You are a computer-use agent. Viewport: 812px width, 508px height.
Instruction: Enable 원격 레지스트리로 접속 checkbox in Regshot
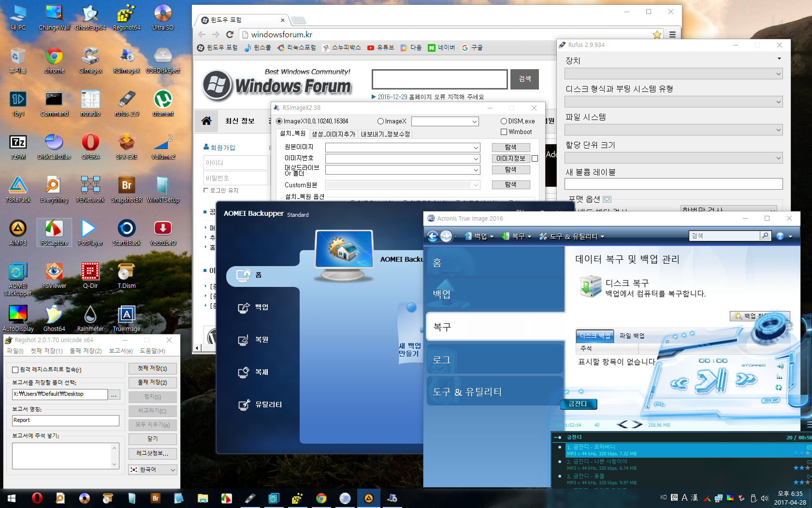(15, 370)
